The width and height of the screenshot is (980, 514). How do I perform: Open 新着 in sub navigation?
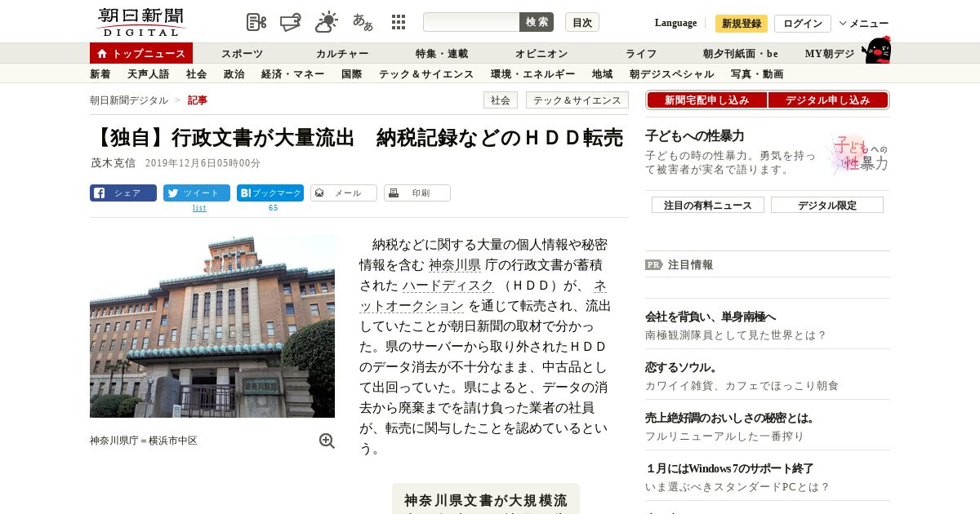(100, 74)
